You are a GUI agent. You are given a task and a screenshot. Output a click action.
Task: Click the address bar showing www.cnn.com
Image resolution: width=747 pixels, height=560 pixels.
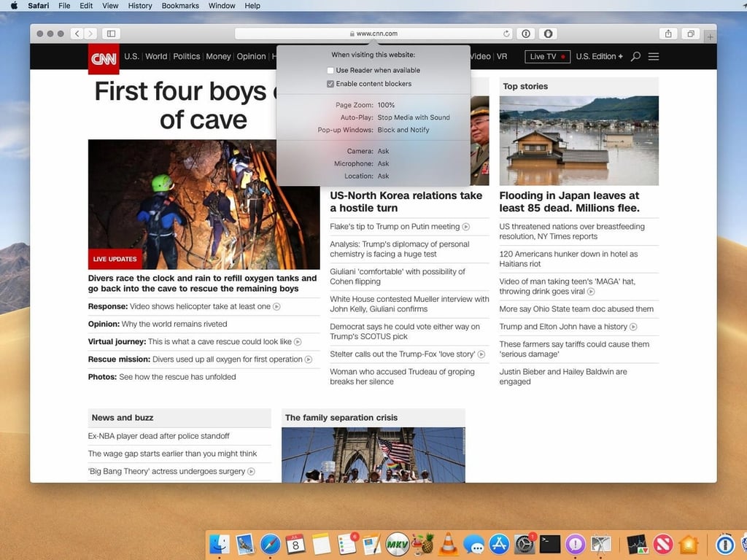373,34
